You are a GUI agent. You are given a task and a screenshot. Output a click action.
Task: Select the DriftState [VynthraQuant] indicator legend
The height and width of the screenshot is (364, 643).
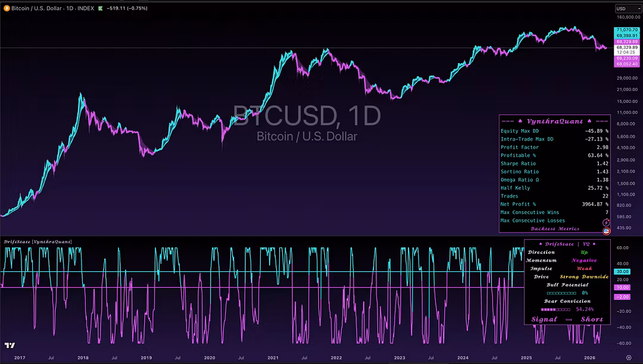(38, 241)
